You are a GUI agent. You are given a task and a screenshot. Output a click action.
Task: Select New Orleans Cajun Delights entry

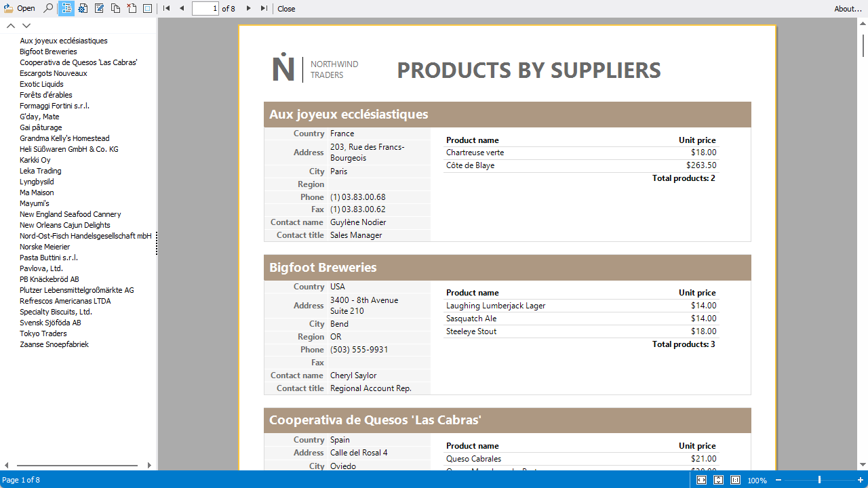click(65, 225)
